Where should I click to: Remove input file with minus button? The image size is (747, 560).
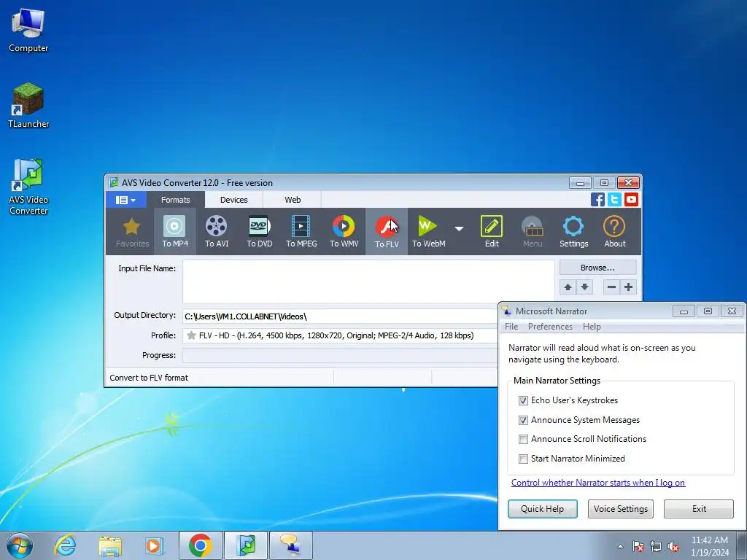(612, 287)
